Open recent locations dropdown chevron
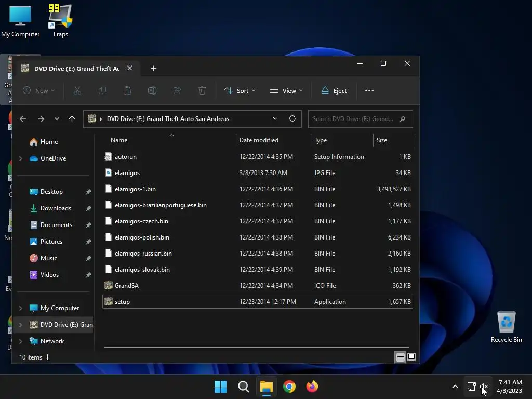The height and width of the screenshot is (399, 532). click(x=57, y=119)
